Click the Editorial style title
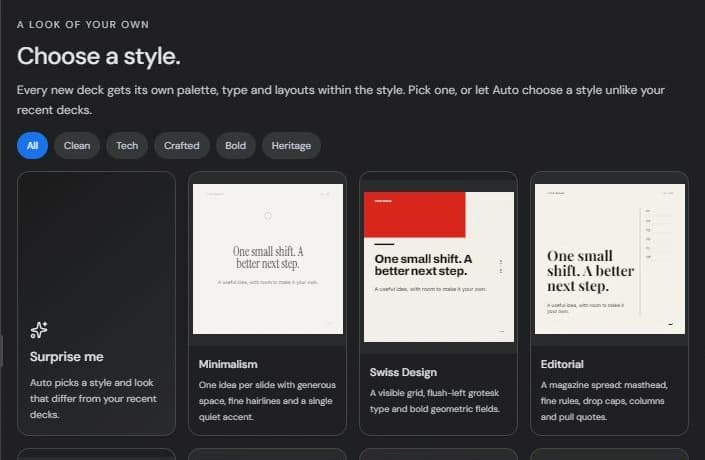The height and width of the screenshot is (460, 705). [562, 364]
